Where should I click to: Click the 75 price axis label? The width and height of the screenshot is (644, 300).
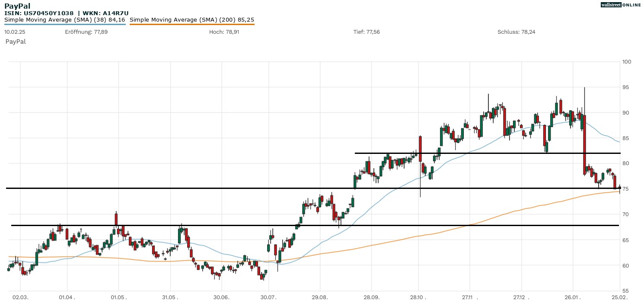(x=625, y=189)
